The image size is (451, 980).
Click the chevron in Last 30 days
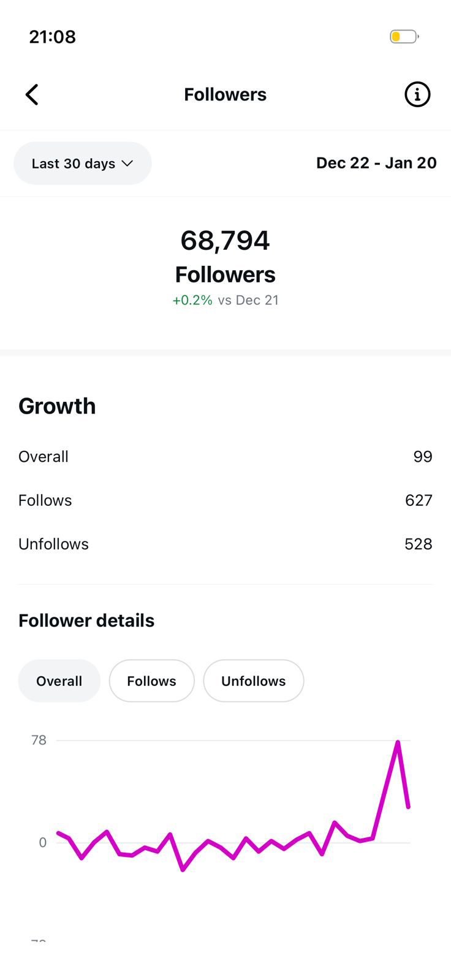pyautogui.click(x=127, y=164)
